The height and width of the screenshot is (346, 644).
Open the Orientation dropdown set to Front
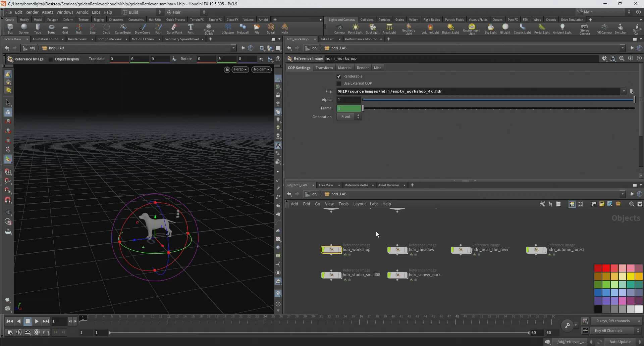(x=349, y=117)
